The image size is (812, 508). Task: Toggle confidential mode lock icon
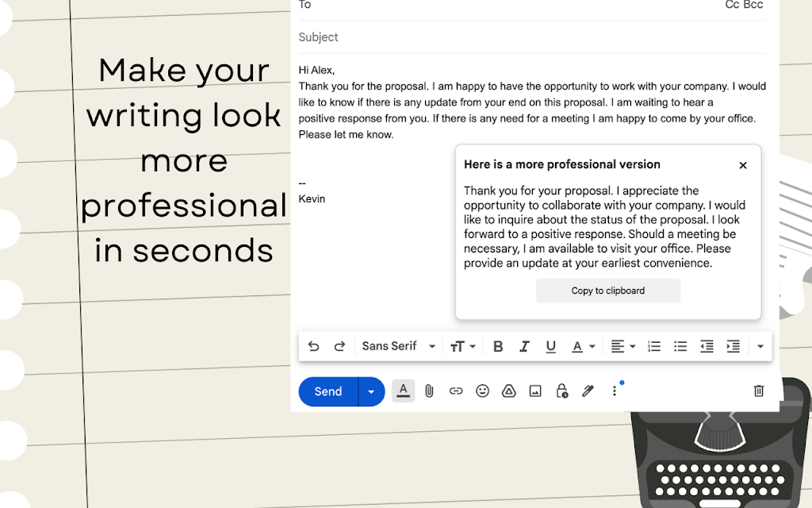click(x=562, y=391)
